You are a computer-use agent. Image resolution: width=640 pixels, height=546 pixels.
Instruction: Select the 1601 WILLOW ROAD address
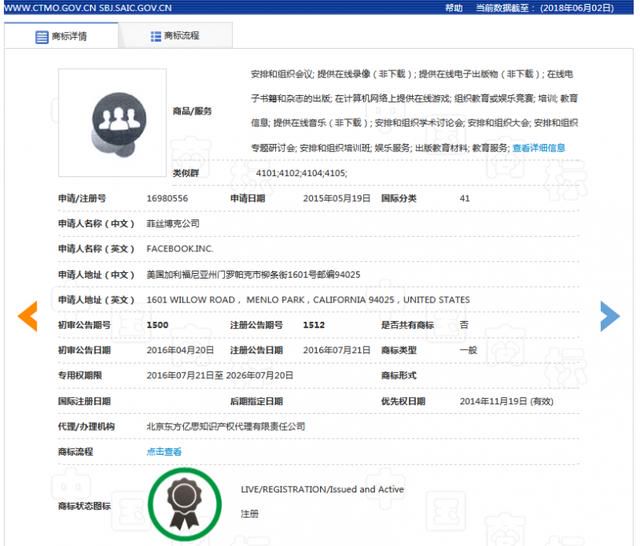click(308, 300)
